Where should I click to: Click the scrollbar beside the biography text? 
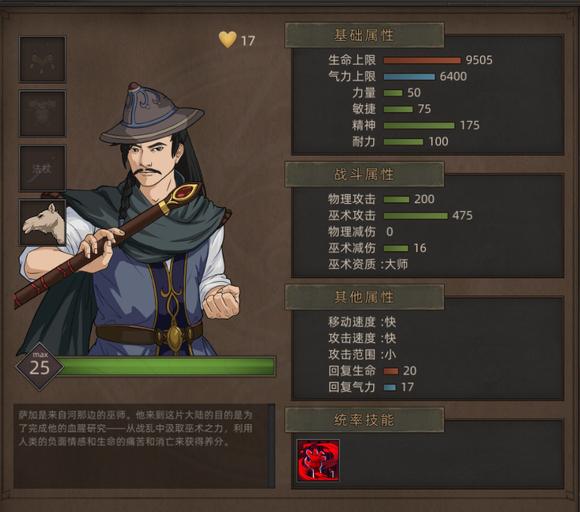271,446
